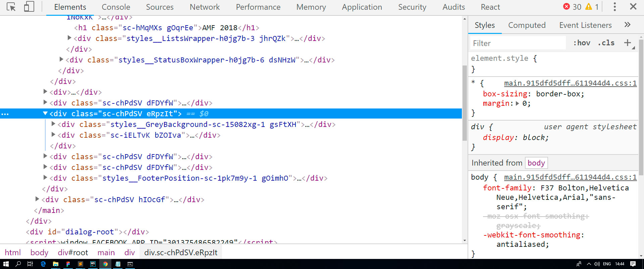
Task: Select main in the breadcrumb bar
Action: pyautogui.click(x=106, y=253)
